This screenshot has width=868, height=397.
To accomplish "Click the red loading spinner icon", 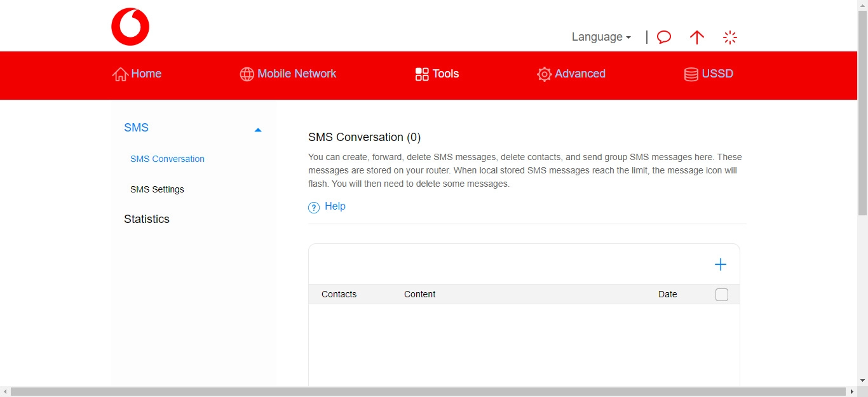I will tap(730, 37).
